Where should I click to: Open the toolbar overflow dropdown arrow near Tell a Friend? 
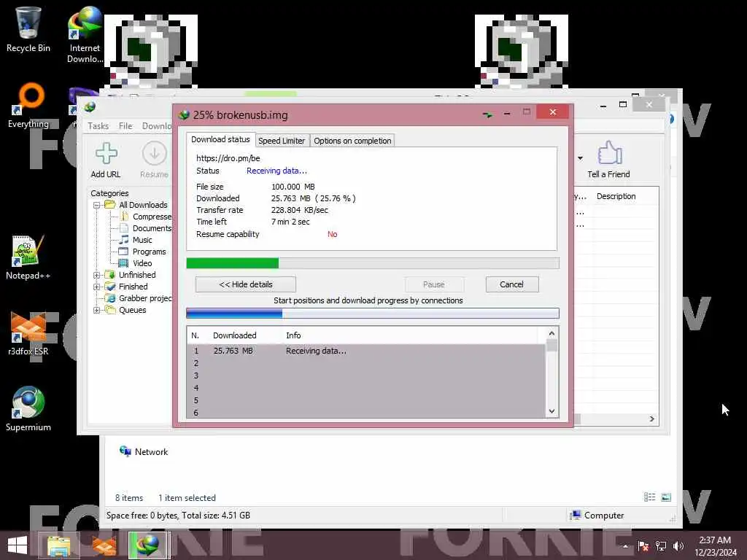click(580, 158)
